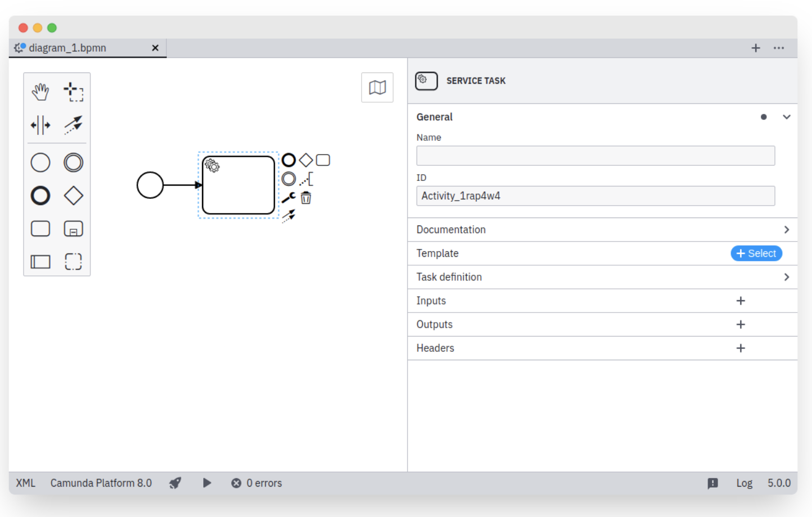Delete the selected service task
The height and width of the screenshot is (517, 812).
click(x=306, y=198)
